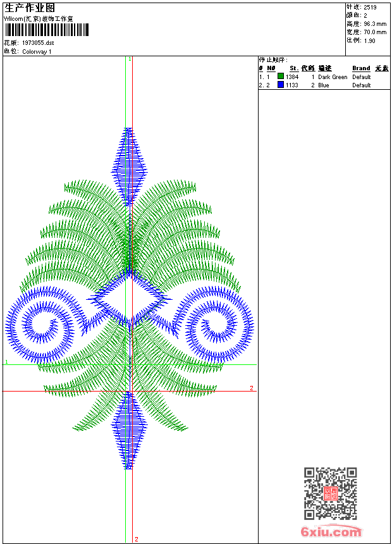
Task: Click the 6xiu.com watermark link
Action: pyautogui.click(x=331, y=532)
